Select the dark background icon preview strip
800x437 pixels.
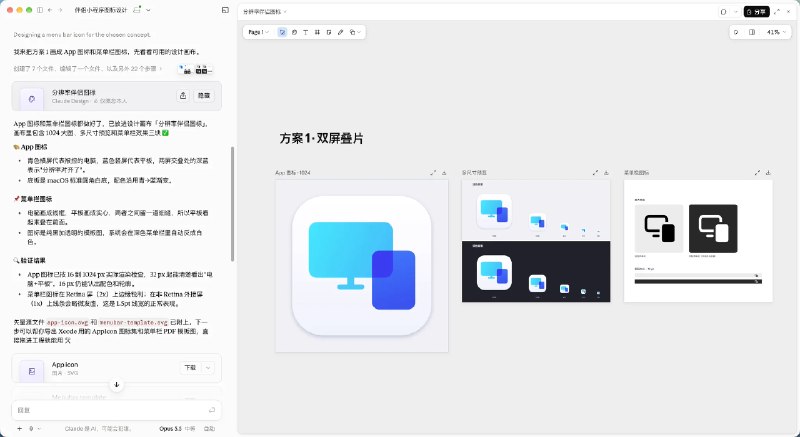(536, 272)
